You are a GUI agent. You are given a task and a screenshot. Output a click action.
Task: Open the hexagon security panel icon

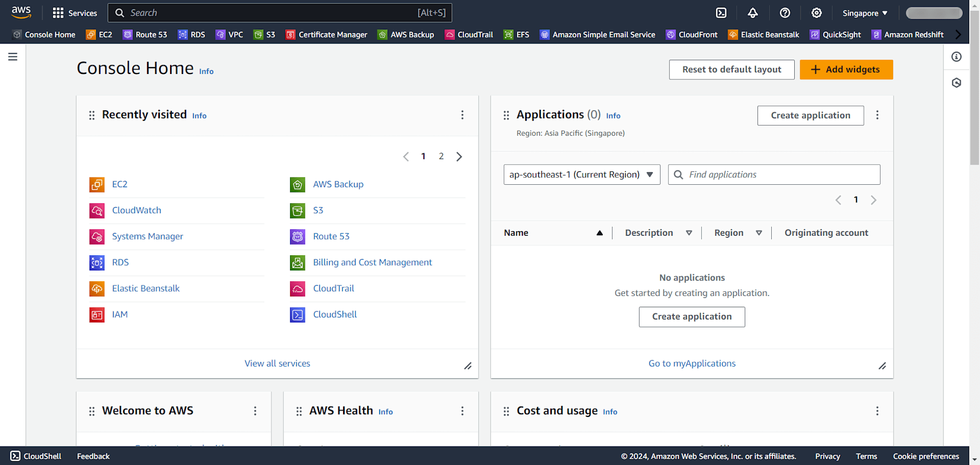[956, 83]
